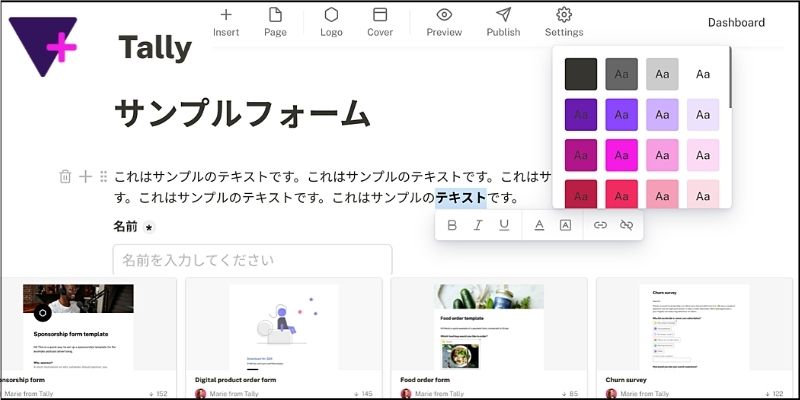Click the 152 download count
This screenshot has height=400, width=800.
(158, 394)
